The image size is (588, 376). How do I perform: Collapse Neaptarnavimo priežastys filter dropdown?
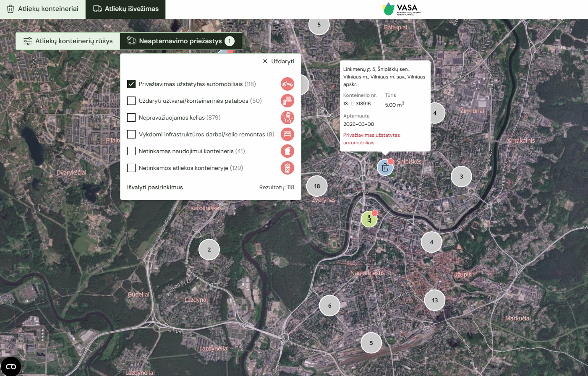pyautogui.click(x=180, y=41)
